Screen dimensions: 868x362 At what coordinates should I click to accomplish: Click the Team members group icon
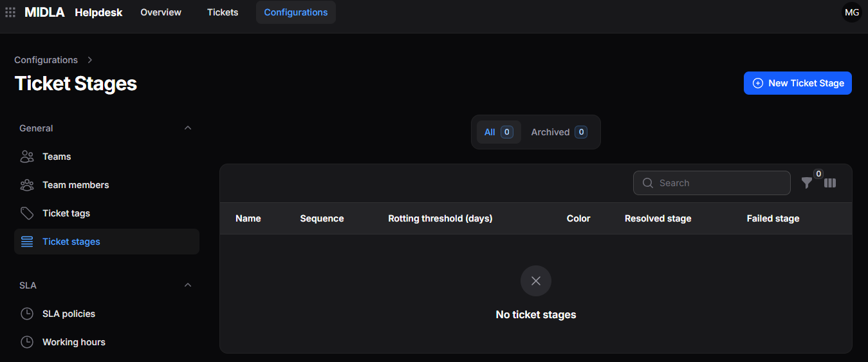(x=27, y=185)
